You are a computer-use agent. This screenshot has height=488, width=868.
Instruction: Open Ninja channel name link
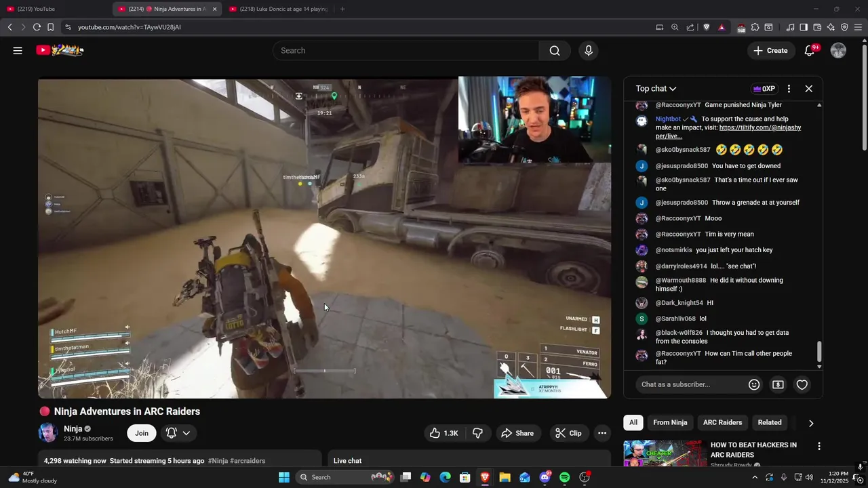tap(73, 429)
